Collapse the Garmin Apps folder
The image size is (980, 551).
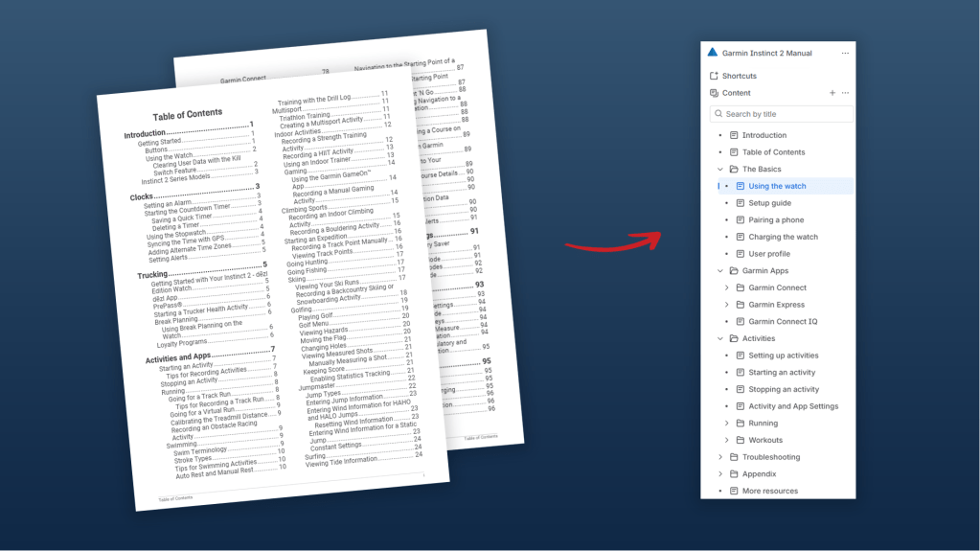click(720, 271)
